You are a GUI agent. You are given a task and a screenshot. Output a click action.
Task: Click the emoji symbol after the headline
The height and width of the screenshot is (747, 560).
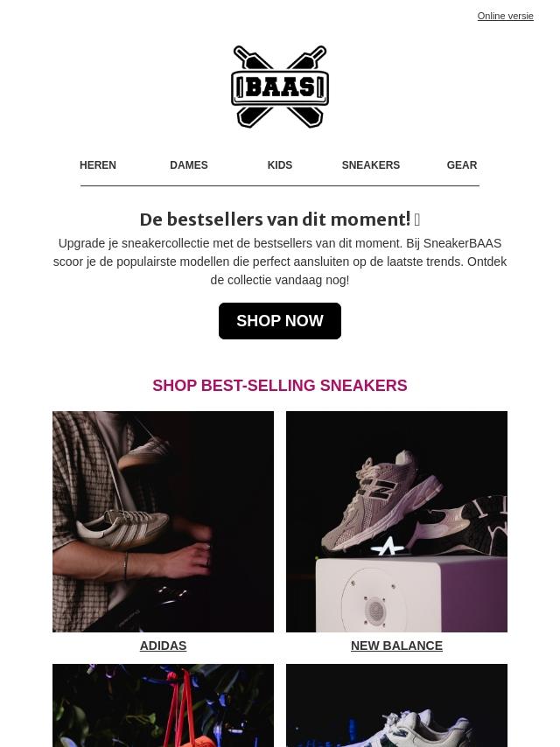417,220
